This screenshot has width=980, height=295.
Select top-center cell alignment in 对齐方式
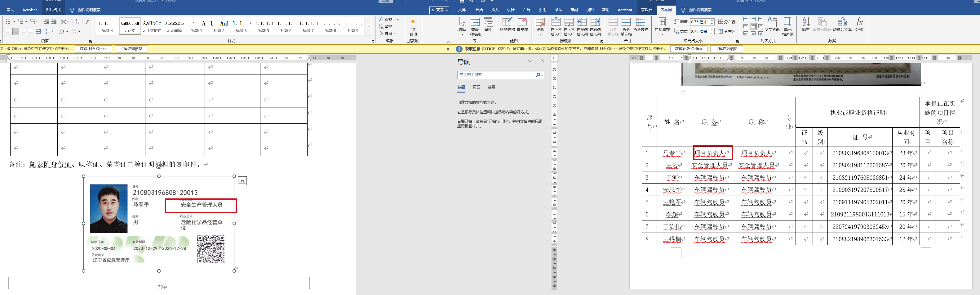(753, 19)
